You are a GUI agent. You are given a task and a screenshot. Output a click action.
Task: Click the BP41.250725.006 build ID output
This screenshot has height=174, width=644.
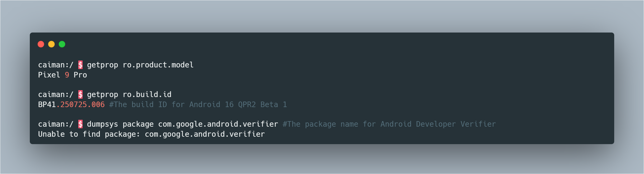coord(71,104)
